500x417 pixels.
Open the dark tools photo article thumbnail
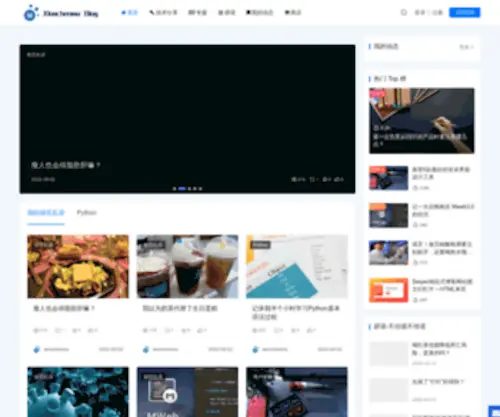297,392
